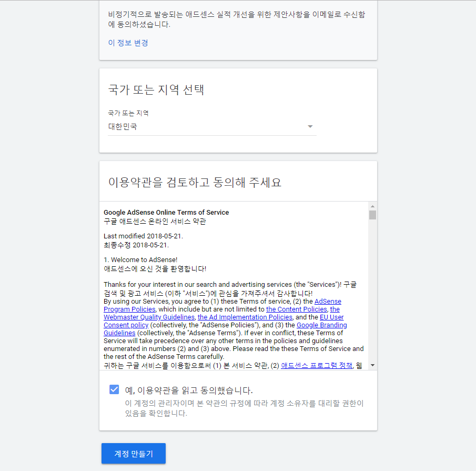Click the terms scrollbar up arrow
Image resolution: width=476 pixels, height=471 pixels.
(x=372, y=206)
